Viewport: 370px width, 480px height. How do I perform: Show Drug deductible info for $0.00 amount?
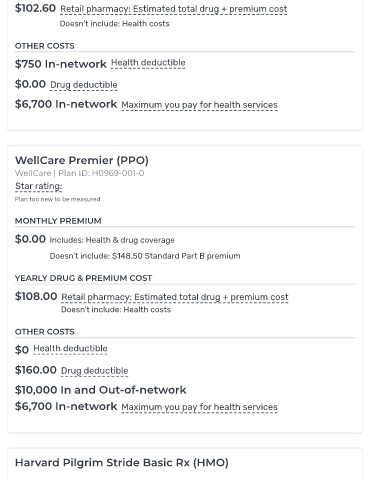[84, 85]
